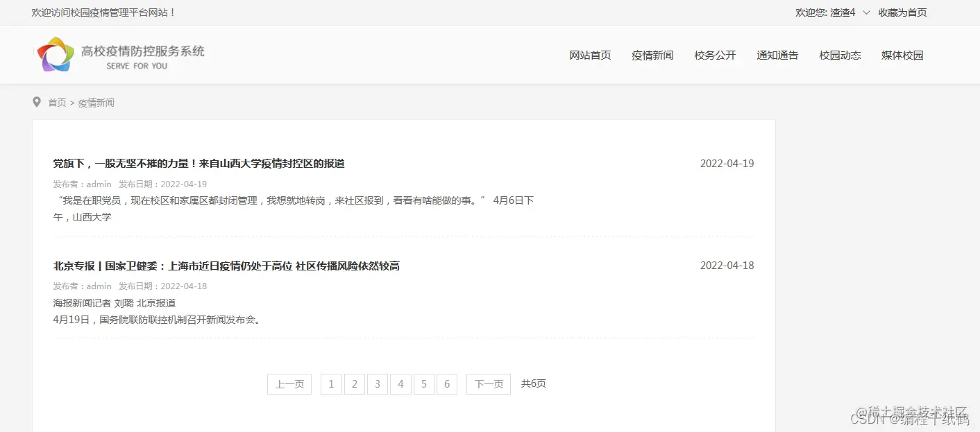Screen dimensions: 980x432
Task: Open the 校园动态 navigation item
Action: (840, 55)
